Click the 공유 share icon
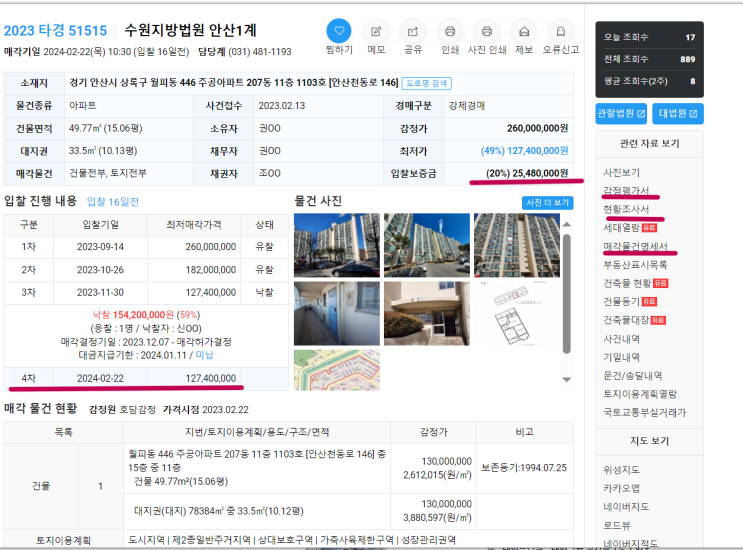 413,31
